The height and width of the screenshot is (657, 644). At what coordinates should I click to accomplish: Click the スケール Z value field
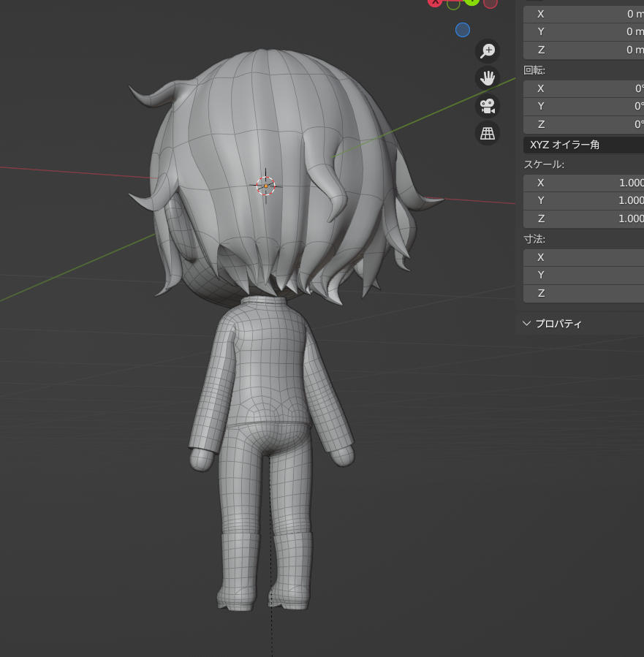[x=583, y=219]
